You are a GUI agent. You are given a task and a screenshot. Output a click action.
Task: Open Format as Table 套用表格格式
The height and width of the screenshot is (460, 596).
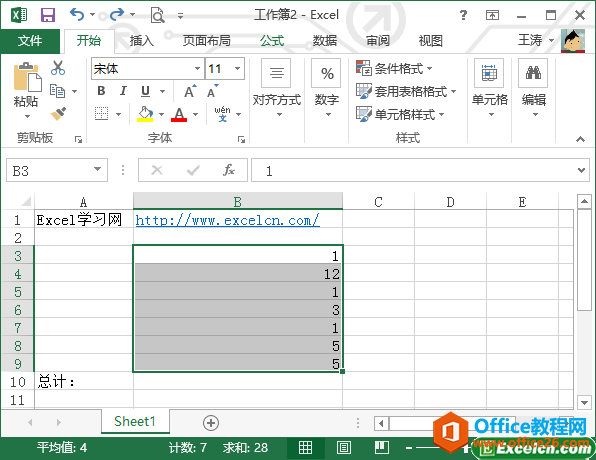[406, 91]
